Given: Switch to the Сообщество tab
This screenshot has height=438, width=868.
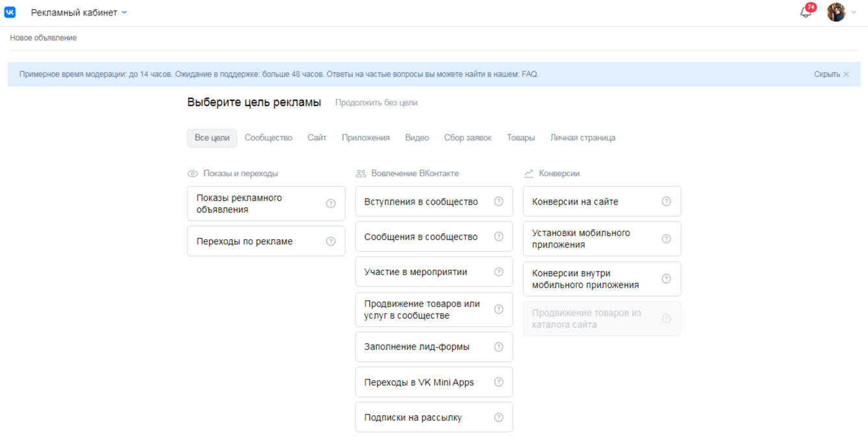Looking at the screenshot, I should pyautogui.click(x=268, y=138).
